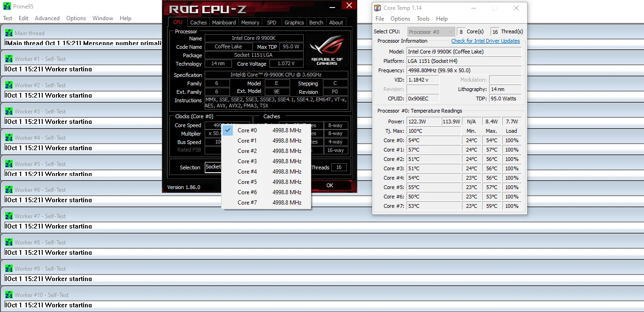The width and height of the screenshot is (644, 312).
Task: Open the Advanced menu in Prime95
Action: click(47, 18)
